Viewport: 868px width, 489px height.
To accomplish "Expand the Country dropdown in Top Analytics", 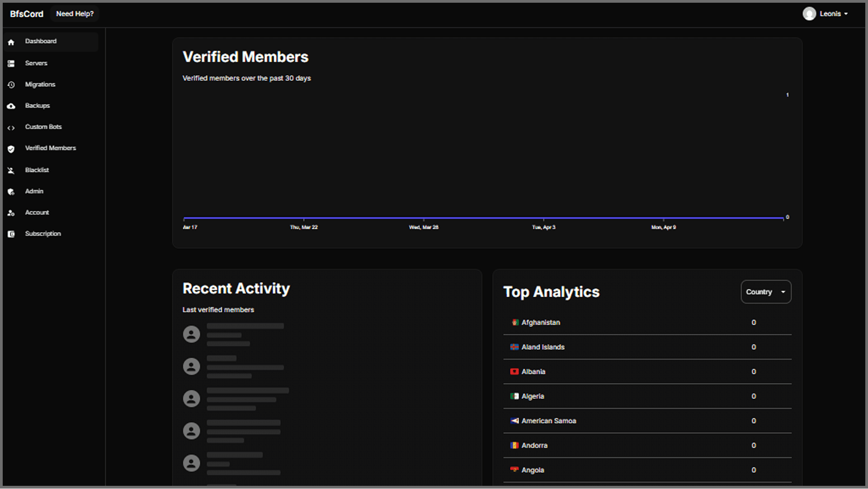I will pos(766,292).
